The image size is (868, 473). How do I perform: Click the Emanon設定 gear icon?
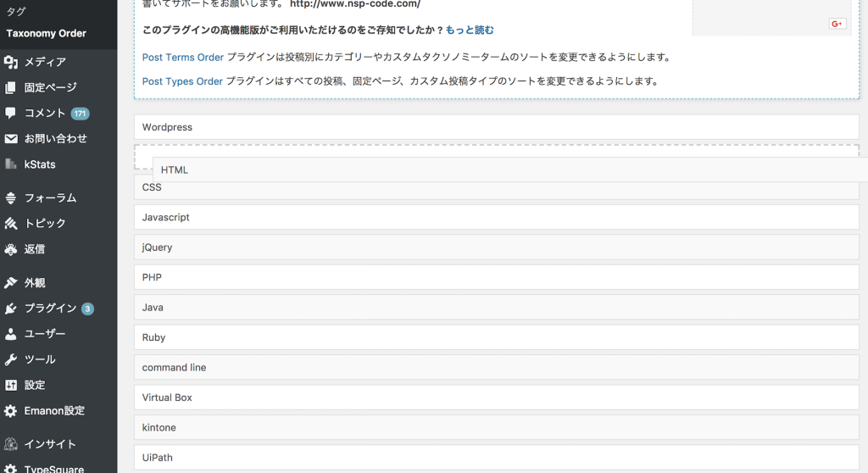pyautogui.click(x=10, y=411)
